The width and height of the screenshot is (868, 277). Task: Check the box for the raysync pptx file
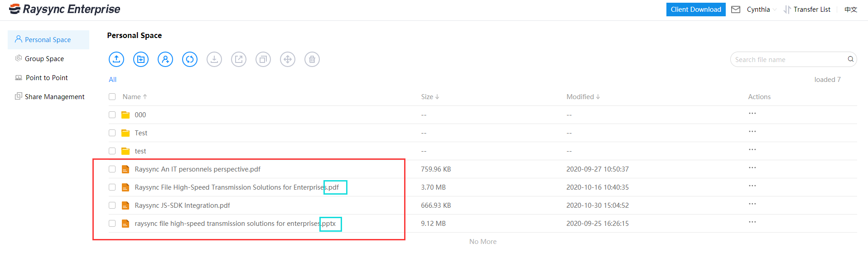tap(112, 224)
